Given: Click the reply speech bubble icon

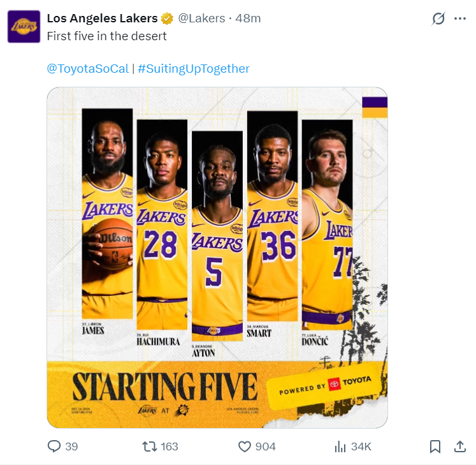Looking at the screenshot, I should 55,447.
